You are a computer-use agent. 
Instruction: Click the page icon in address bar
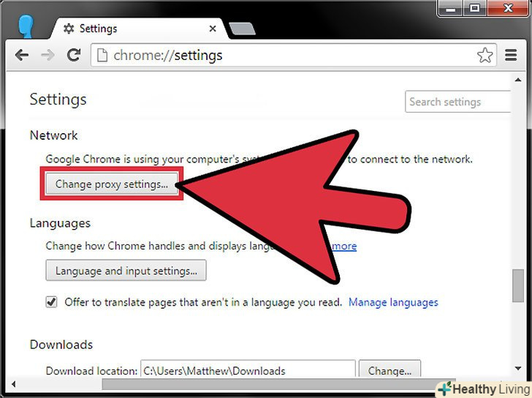102,56
